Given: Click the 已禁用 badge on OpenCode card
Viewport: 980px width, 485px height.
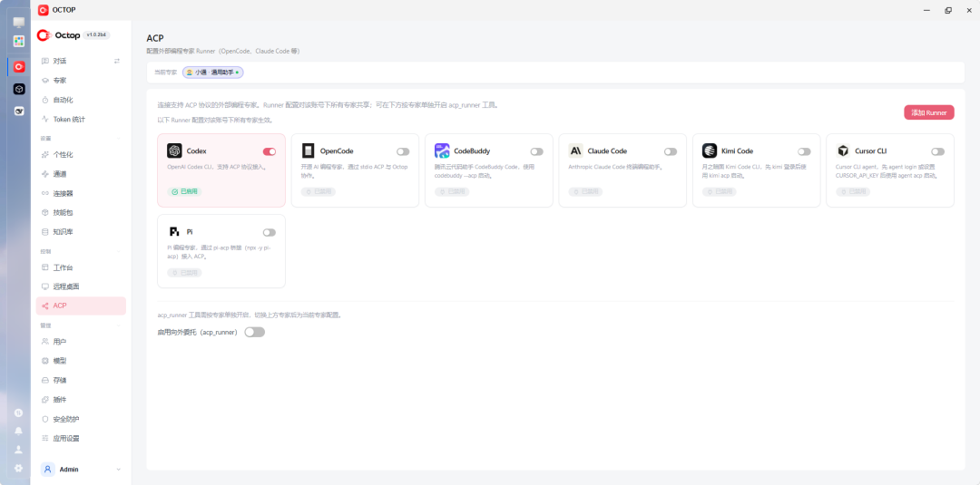Looking at the screenshot, I should [318, 191].
